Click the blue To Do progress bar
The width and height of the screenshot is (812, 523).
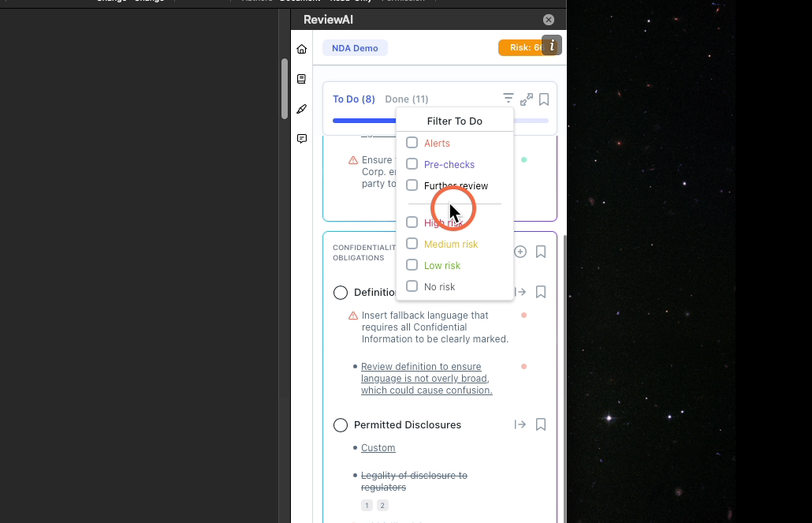(364, 121)
